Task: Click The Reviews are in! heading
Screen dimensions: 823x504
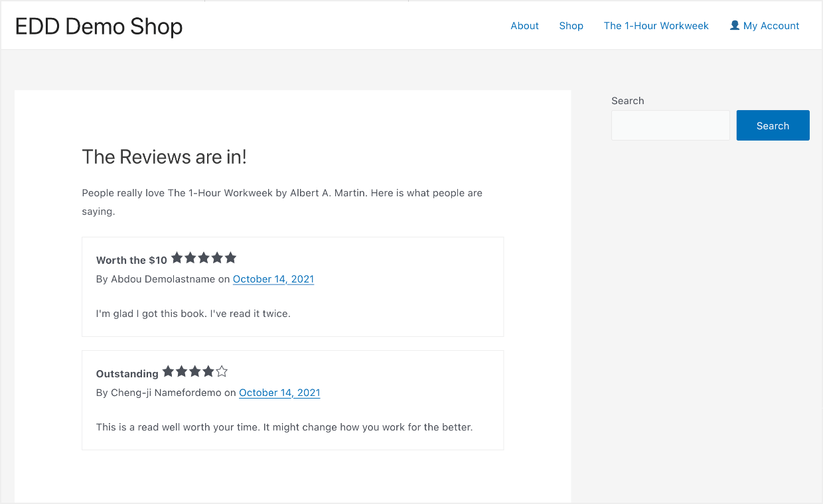Action: (164, 157)
